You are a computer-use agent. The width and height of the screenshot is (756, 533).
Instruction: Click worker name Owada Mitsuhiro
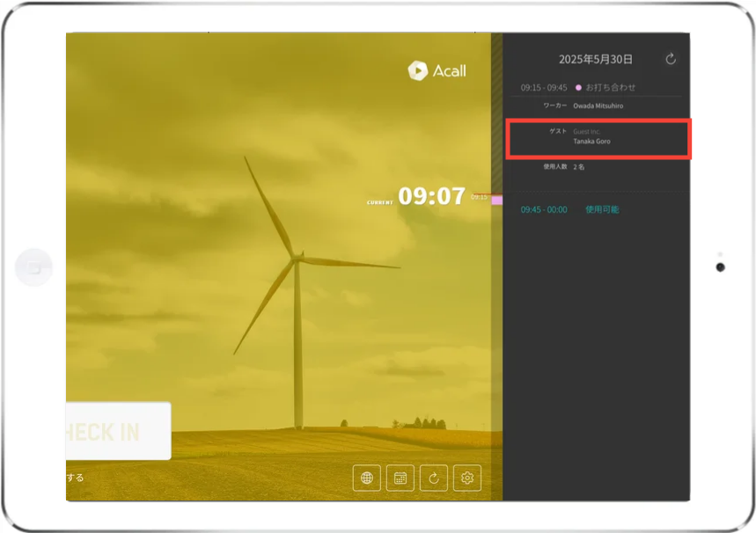click(598, 106)
